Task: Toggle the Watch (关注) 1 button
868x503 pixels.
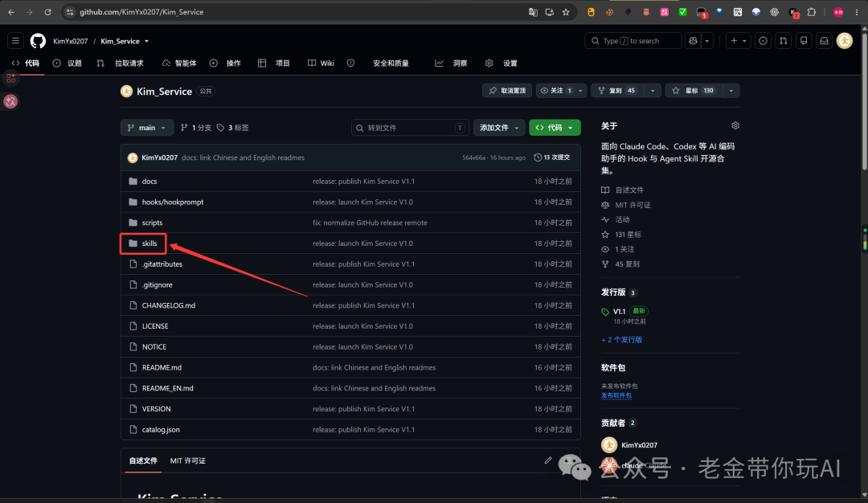Action: point(555,91)
